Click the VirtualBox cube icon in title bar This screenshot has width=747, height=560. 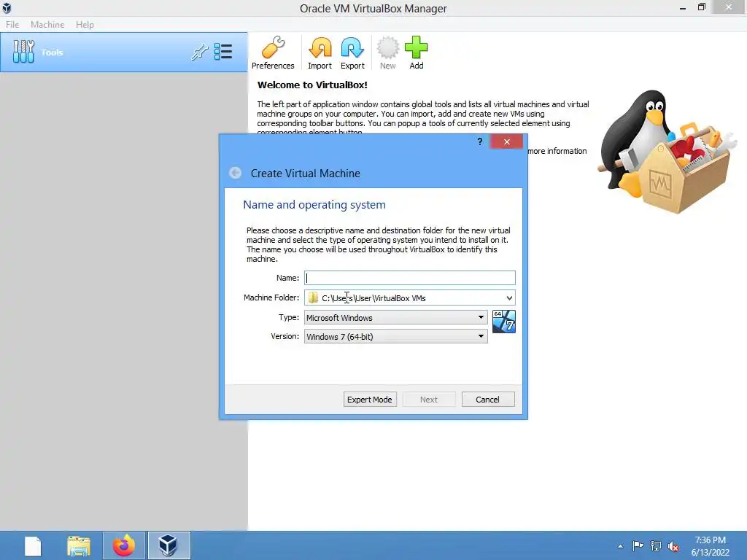[x=7, y=8]
